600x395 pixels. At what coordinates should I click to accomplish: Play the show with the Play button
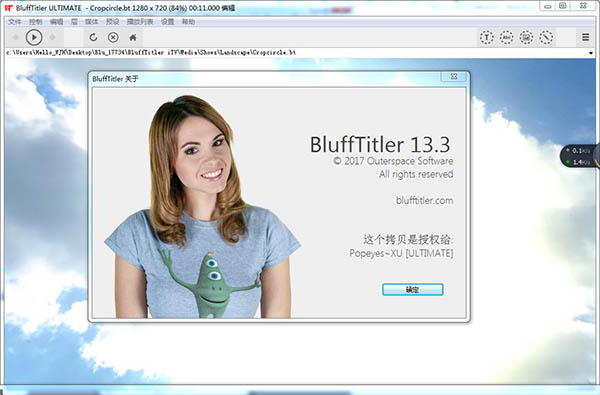[x=34, y=37]
